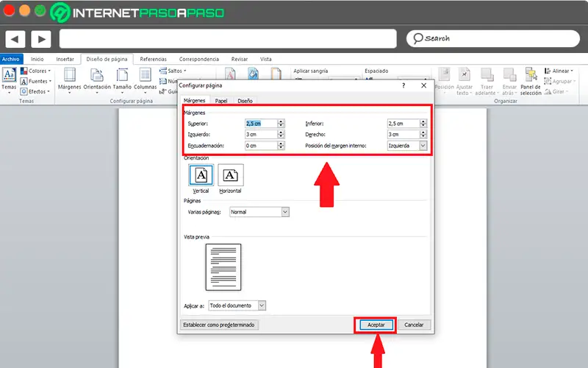Adjust the Derecho margin spinner arrows

click(x=423, y=134)
